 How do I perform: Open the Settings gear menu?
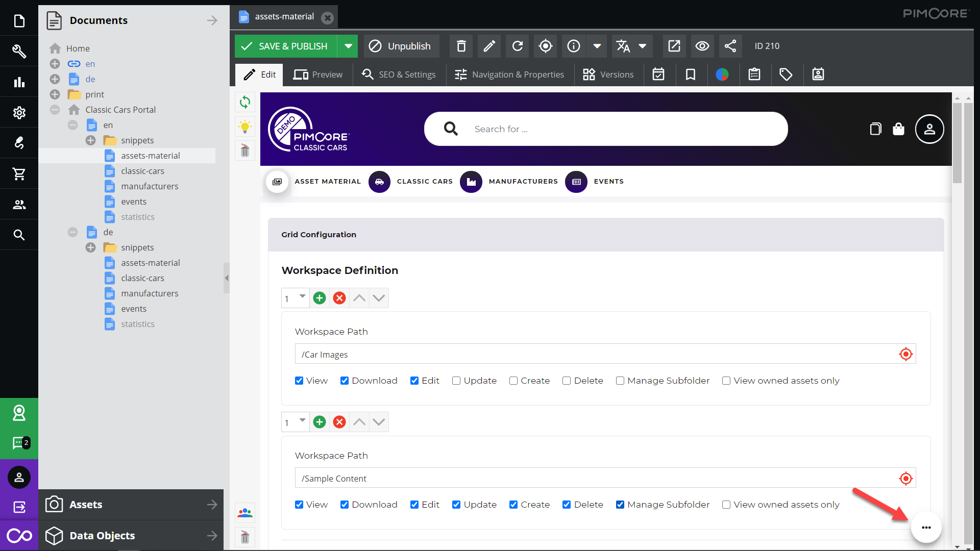tap(19, 112)
